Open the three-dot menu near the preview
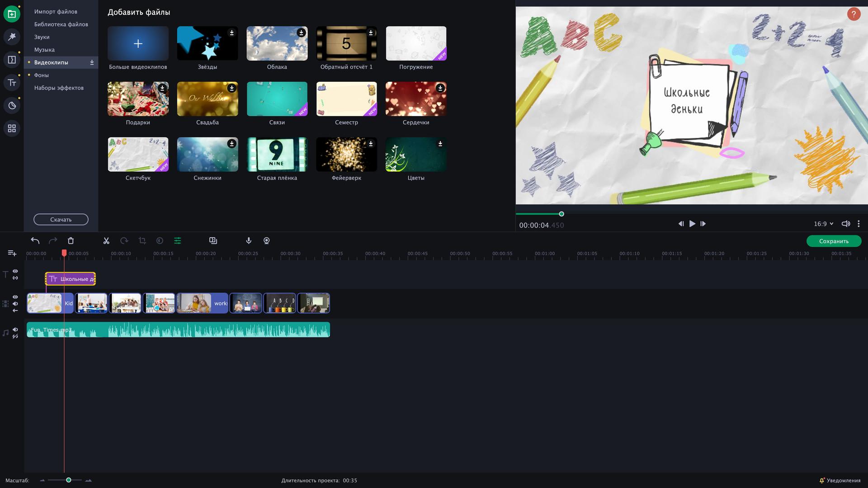Image resolution: width=868 pixels, height=488 pixels. point(858,223)
